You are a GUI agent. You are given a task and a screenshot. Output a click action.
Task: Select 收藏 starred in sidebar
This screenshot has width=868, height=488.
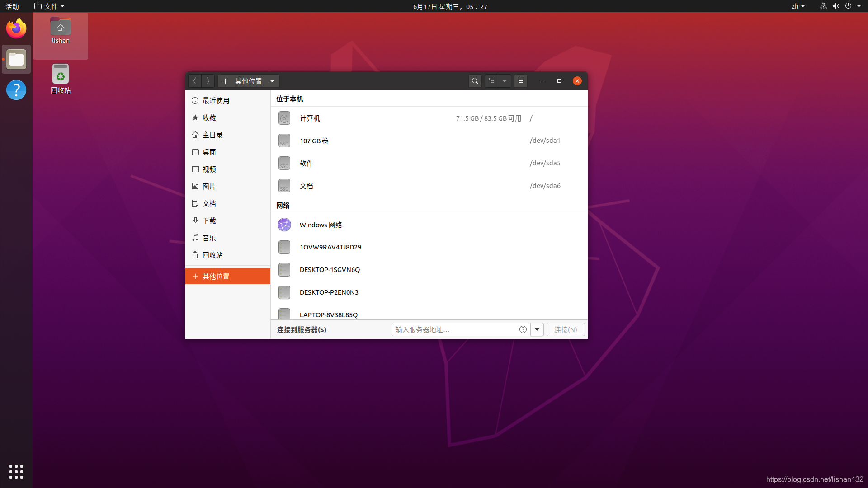[x=209, y=117]
